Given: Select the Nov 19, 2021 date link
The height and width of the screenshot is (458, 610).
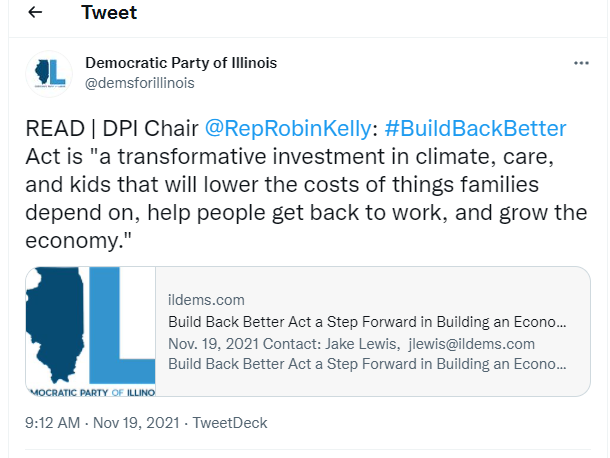Looking at the screenshot, I should click(136, 423).
